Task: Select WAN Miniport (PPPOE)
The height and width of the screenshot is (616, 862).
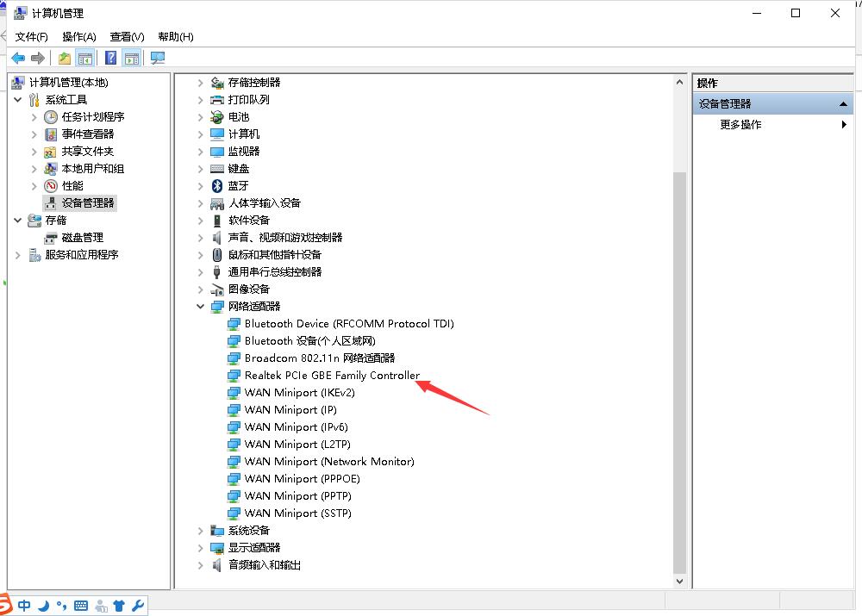Action: 303,479
